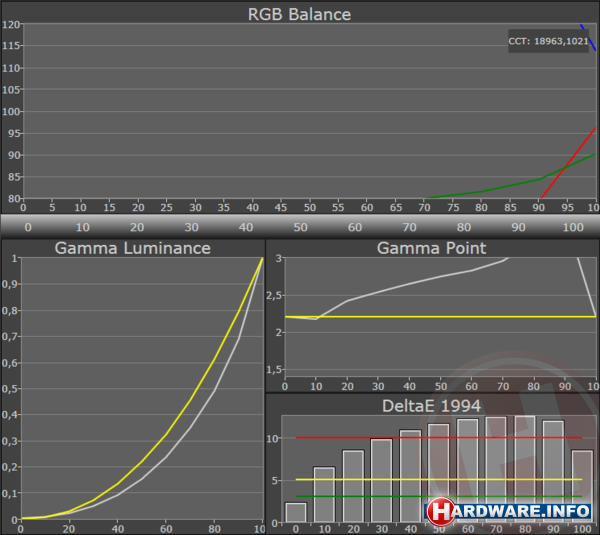This screenshot has height=535, width=600.
Task: Click the red threshold line in DeltaE chart
Action: pos(439,437)
